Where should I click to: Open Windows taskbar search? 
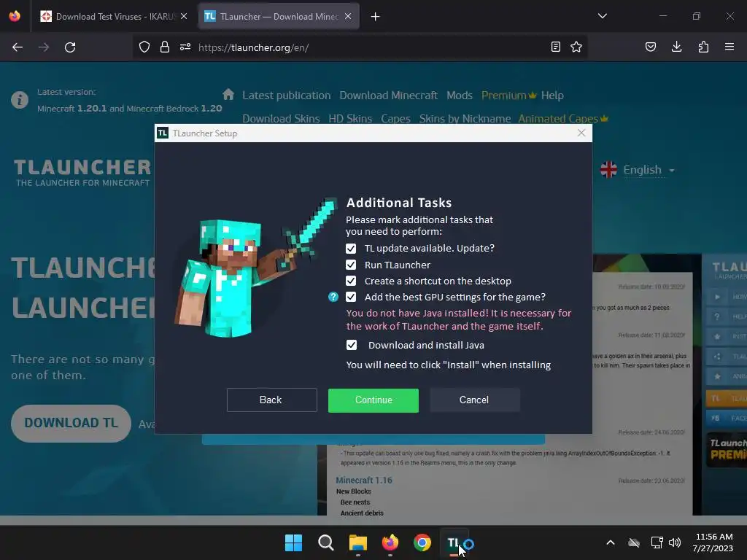point(326,542)
